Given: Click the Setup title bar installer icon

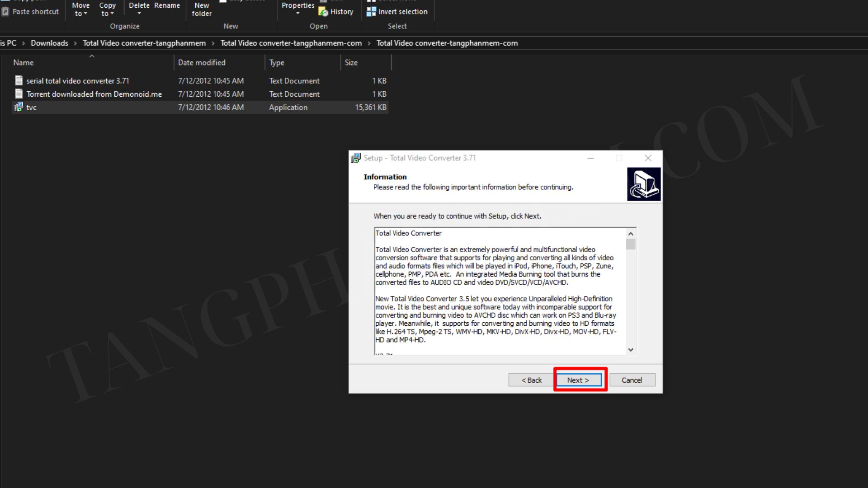Looking at the screenshot, I should (356, 158).
